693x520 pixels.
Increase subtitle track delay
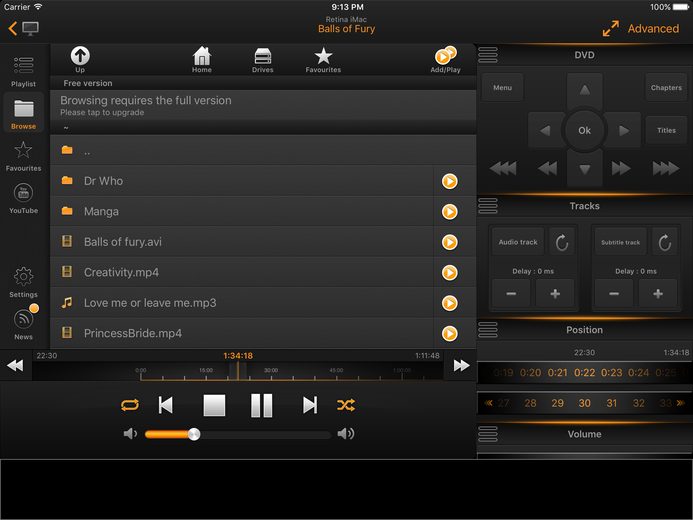658,293
